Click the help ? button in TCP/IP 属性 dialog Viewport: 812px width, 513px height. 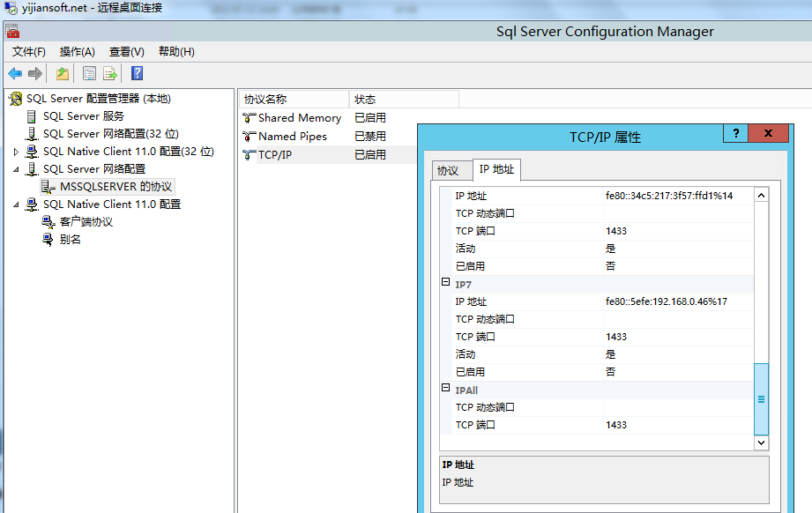point(736,134)
